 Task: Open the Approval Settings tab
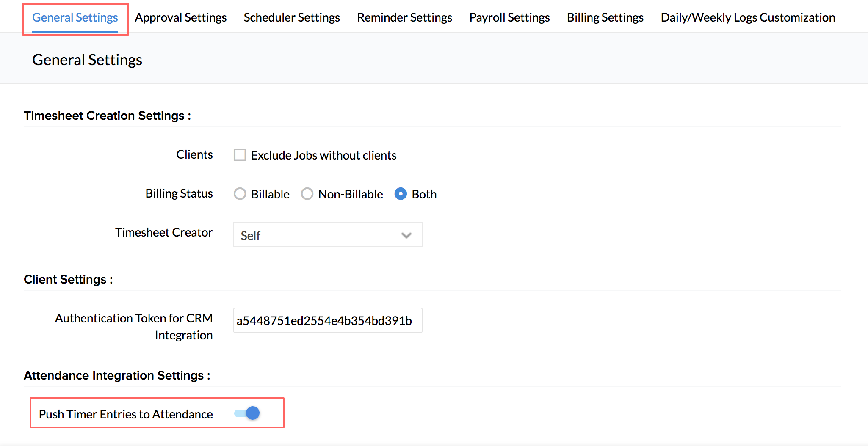181,18
